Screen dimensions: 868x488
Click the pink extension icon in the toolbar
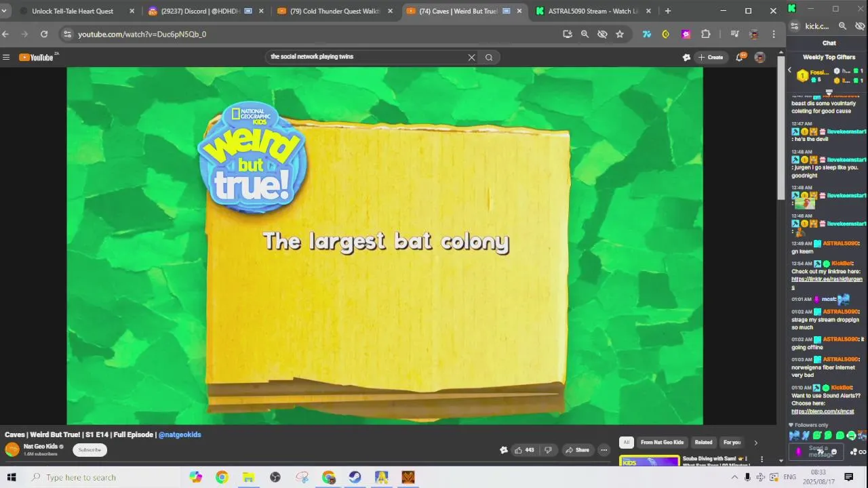click(686, 34)
